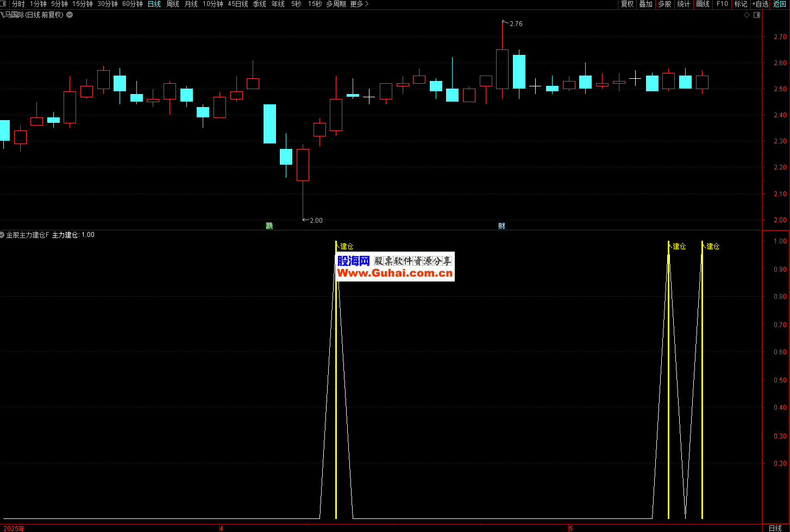The image size is (790, 532).
Task: Toggle left sidebar panel icon at top-left
Action: tap(3, 4)
